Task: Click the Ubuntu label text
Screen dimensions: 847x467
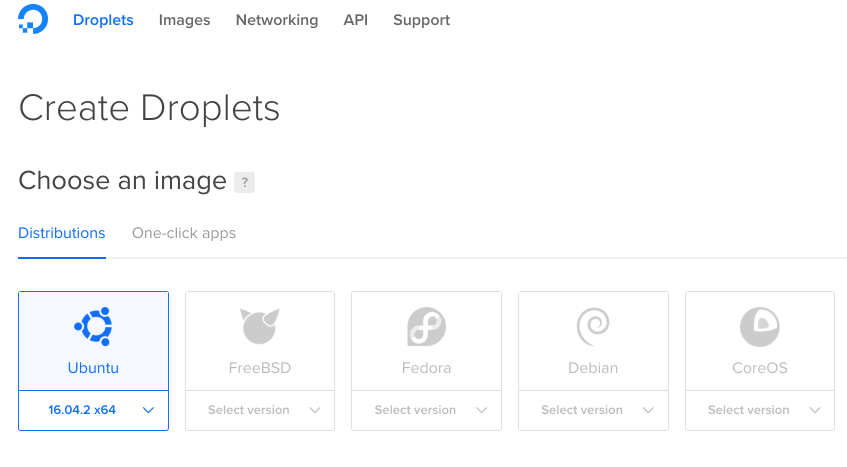Action: tap(93, 368)
